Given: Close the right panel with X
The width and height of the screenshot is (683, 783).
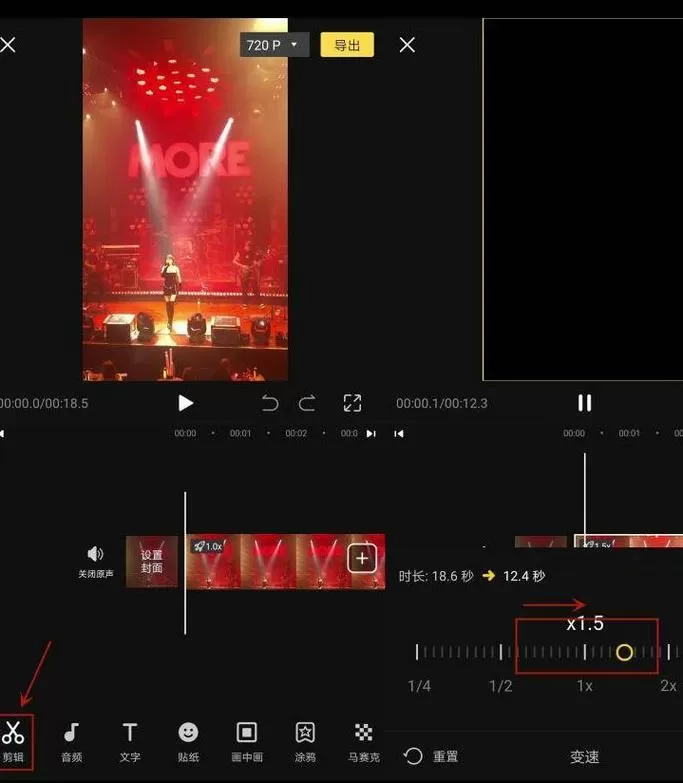Looking at the screenshot, I should tap(407, 45).
